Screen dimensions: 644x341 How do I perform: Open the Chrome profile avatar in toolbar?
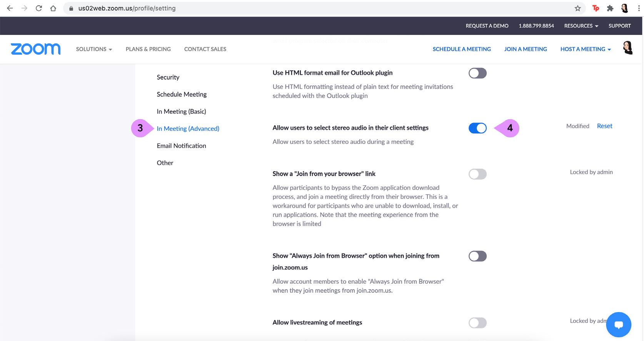click(x=624, y=8)
